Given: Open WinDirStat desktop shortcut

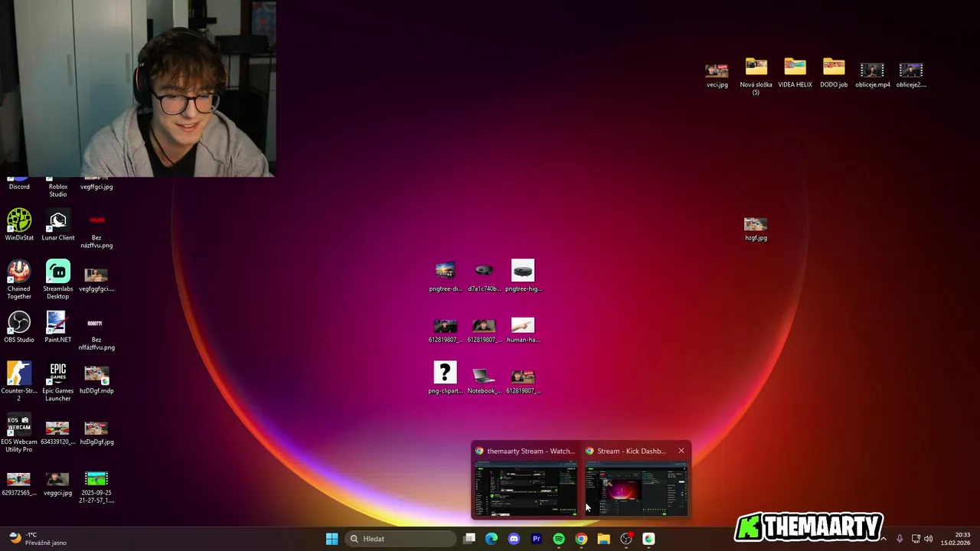Looking at the screenshot, I should click(19, 225).
